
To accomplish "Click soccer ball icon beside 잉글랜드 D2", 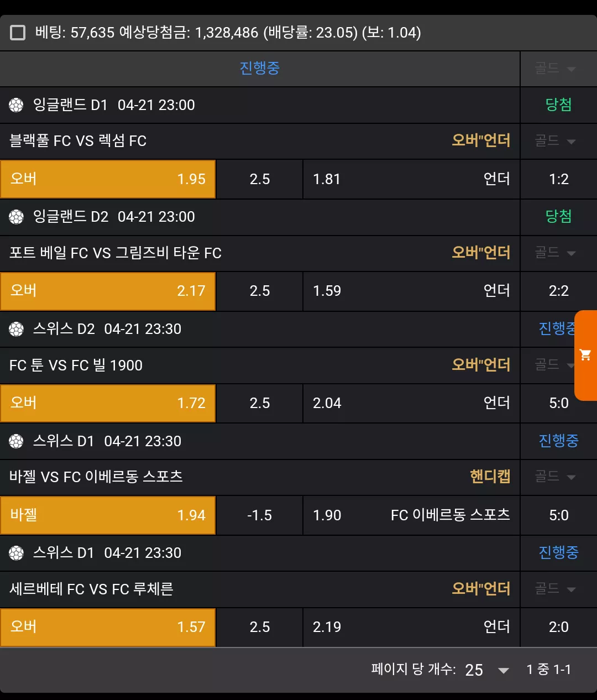I will tap(17, 217).
